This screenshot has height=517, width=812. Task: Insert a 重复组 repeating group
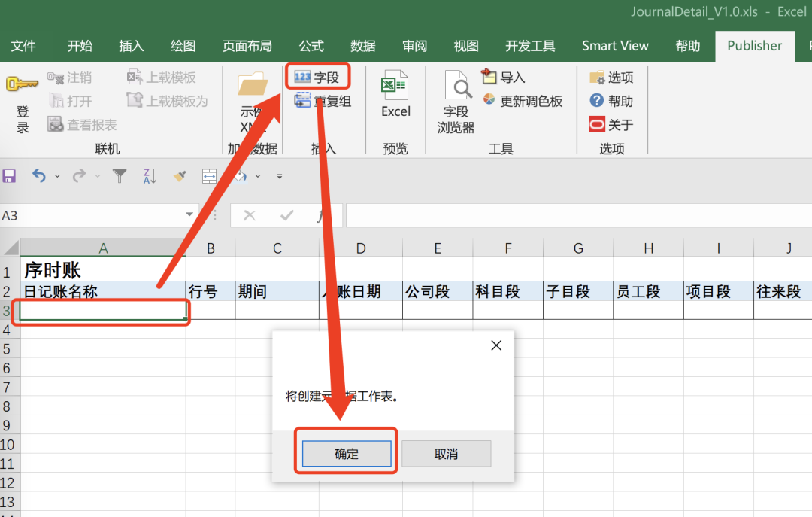click(x=323, y=101)
